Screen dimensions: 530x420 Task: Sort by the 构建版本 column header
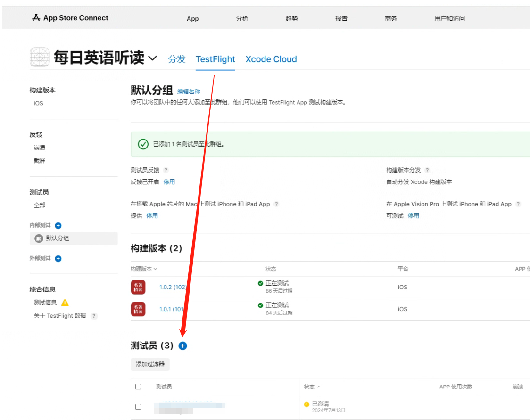[x=144, y=269]
